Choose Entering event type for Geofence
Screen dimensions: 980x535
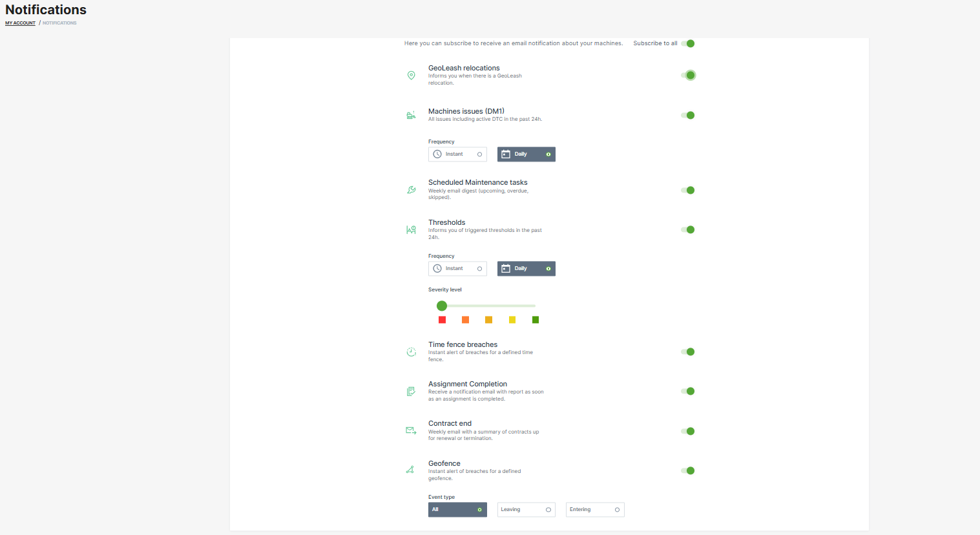pyautogui.click(x=595, y=510)
